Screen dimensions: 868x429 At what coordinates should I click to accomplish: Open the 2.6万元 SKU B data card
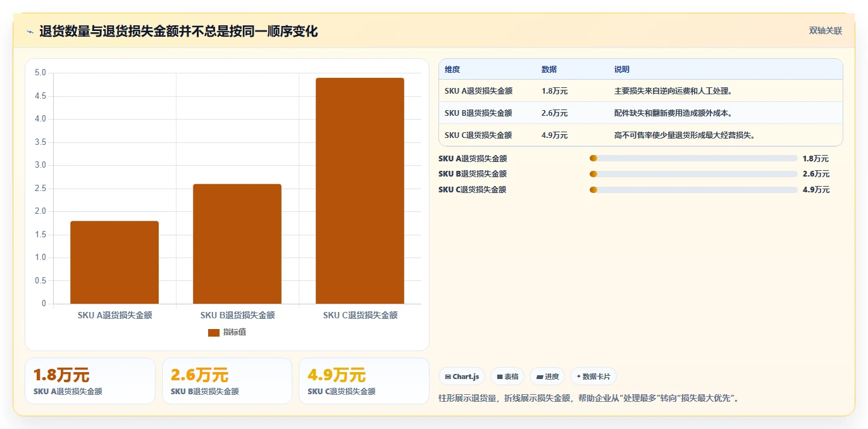(227, 381)
